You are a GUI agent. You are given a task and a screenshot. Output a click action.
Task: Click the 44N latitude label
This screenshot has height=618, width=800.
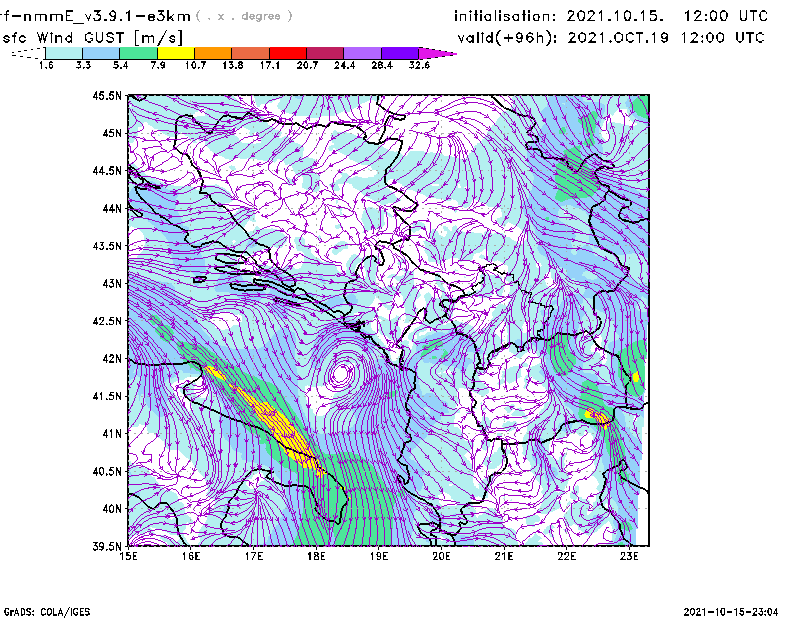pos(112,208)
